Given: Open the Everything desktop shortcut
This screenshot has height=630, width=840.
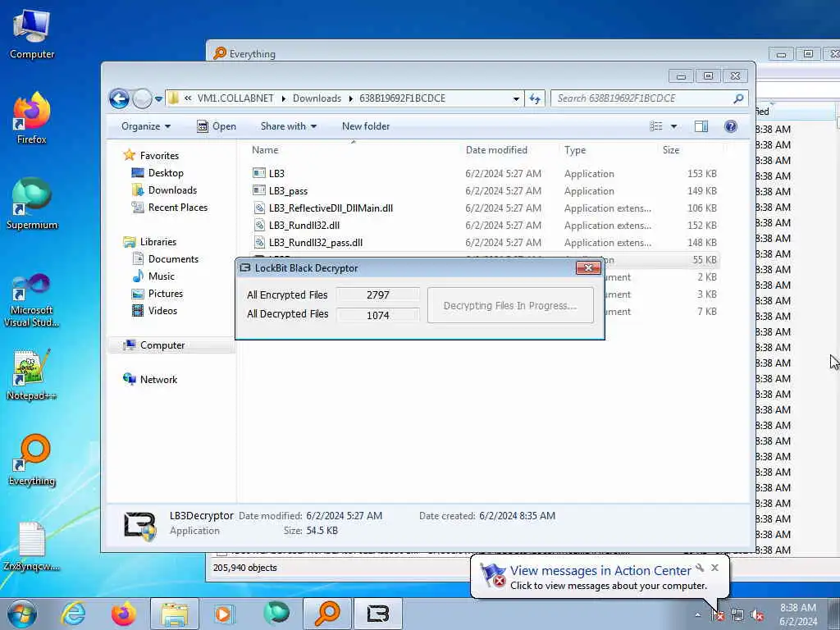Looking at the screenshot, I should [x=32, y=459].
